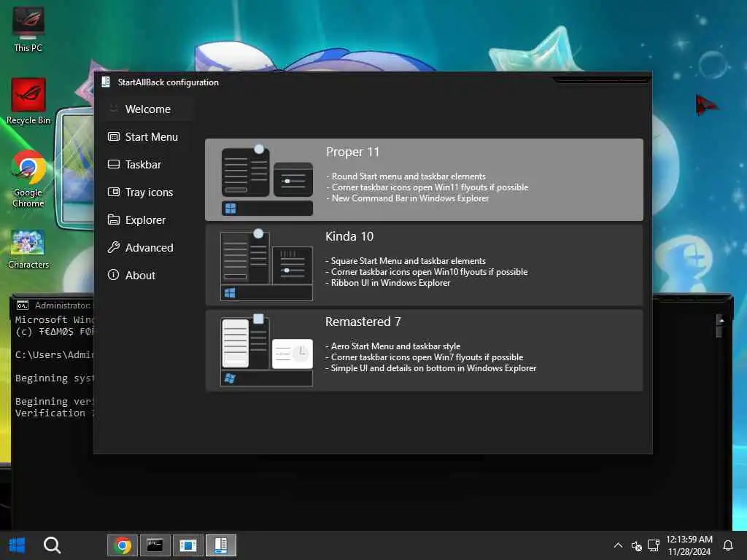Open Tray icons settings
The image size is (747, 560).
[x=149, y=192]
